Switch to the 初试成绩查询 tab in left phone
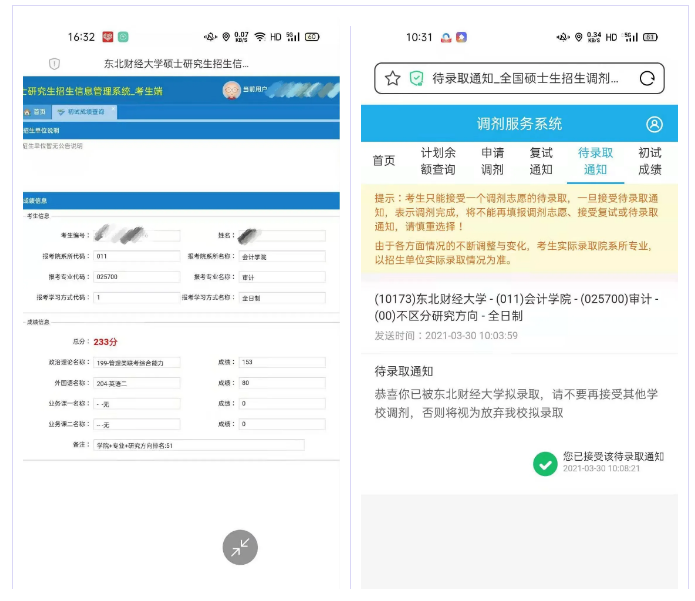The width and height of the screenshot is (695, 601). coord(85,112)
